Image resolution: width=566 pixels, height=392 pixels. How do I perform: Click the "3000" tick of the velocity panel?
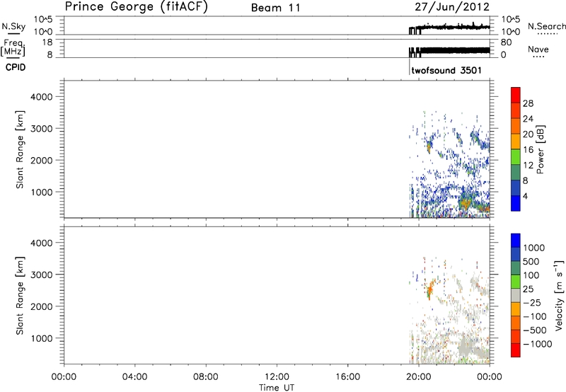(41, 275)
